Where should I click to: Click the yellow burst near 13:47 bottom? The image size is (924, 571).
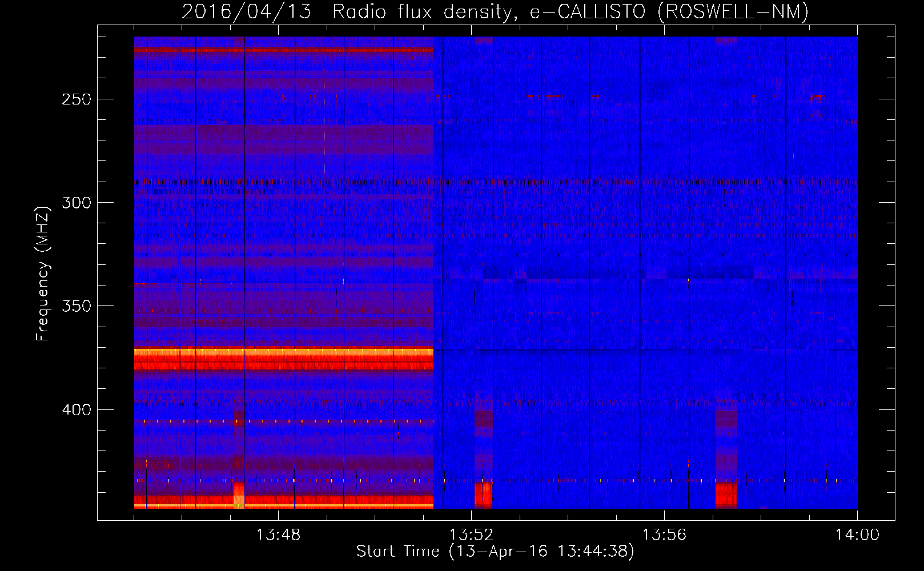239,494
